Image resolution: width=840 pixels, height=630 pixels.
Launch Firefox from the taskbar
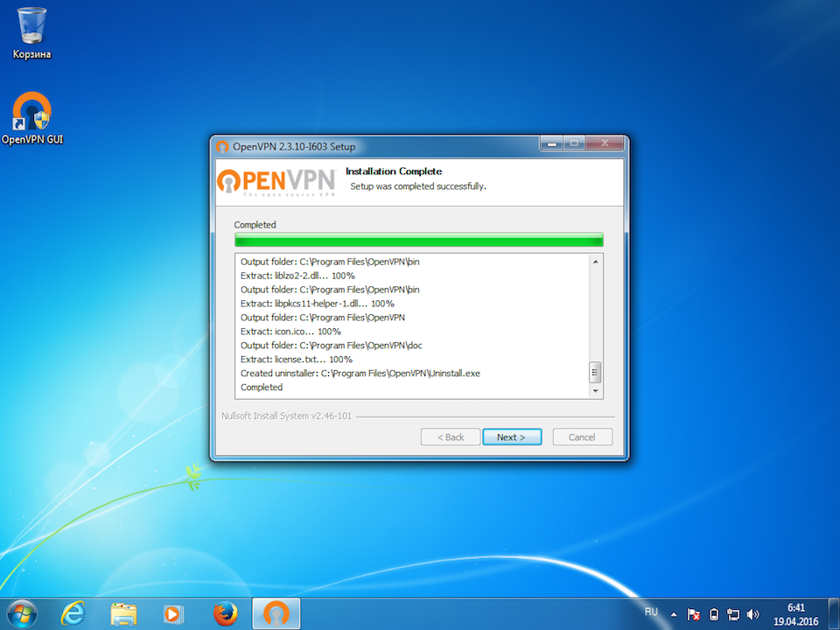point(225,614)
